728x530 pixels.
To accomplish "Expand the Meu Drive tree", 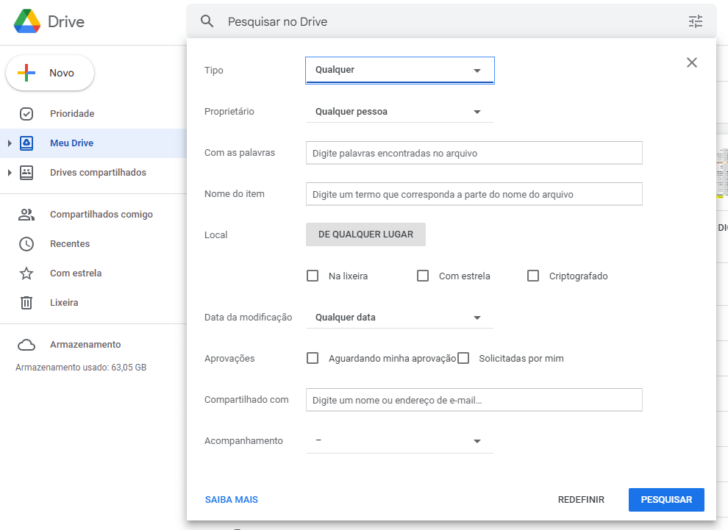I will click(9, 143).
